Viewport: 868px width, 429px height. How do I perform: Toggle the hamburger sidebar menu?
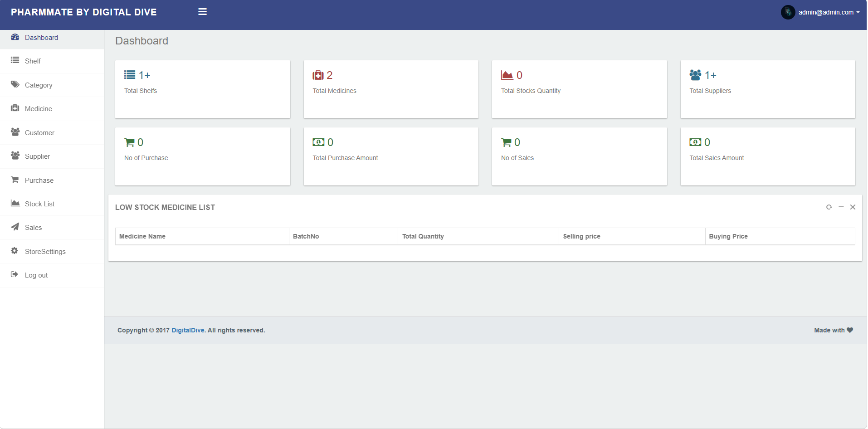tap(202, 12)
